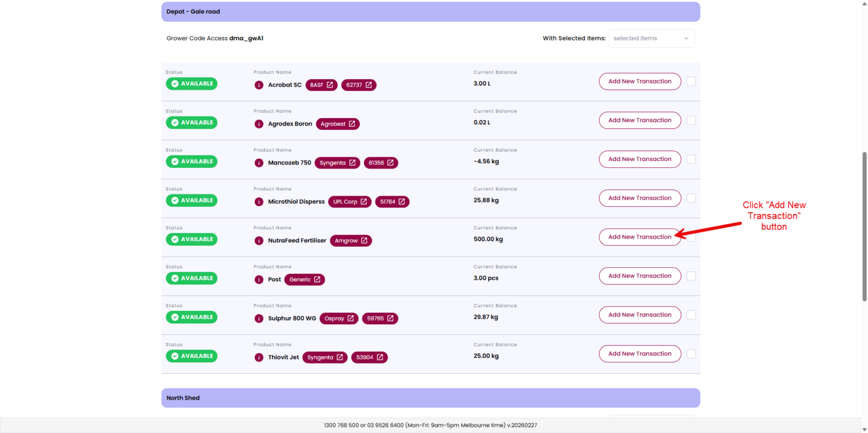Click the North Shed section header

click(430, 398)
